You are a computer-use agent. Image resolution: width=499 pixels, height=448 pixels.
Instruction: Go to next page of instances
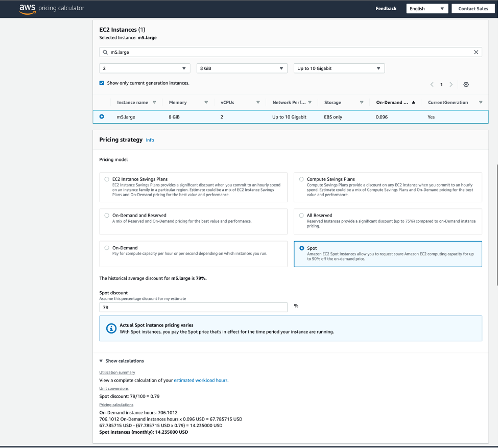point(451,84)
